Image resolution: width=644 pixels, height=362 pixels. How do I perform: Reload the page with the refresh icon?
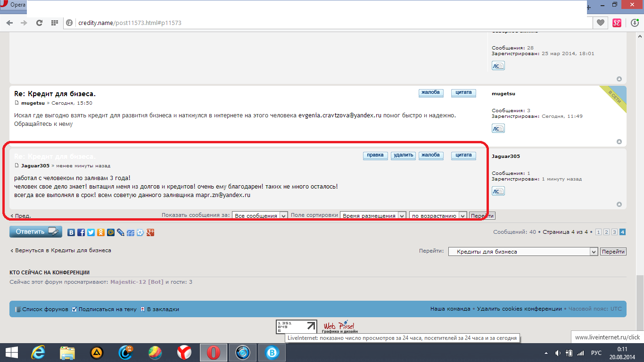pos(40,23)
